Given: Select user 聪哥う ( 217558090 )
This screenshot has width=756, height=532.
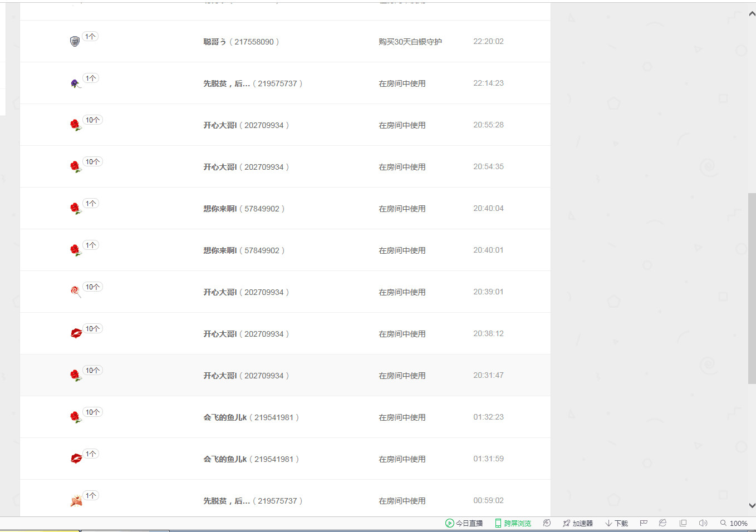Looking at the screenshot, I should click(241, 42).
